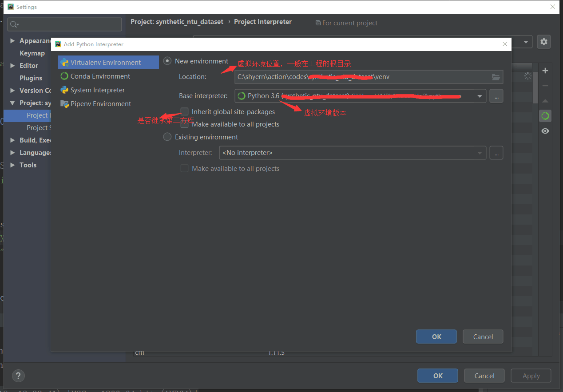563x392 pixels.
Task: Focus the Settings search box
Action: [65, 24]
